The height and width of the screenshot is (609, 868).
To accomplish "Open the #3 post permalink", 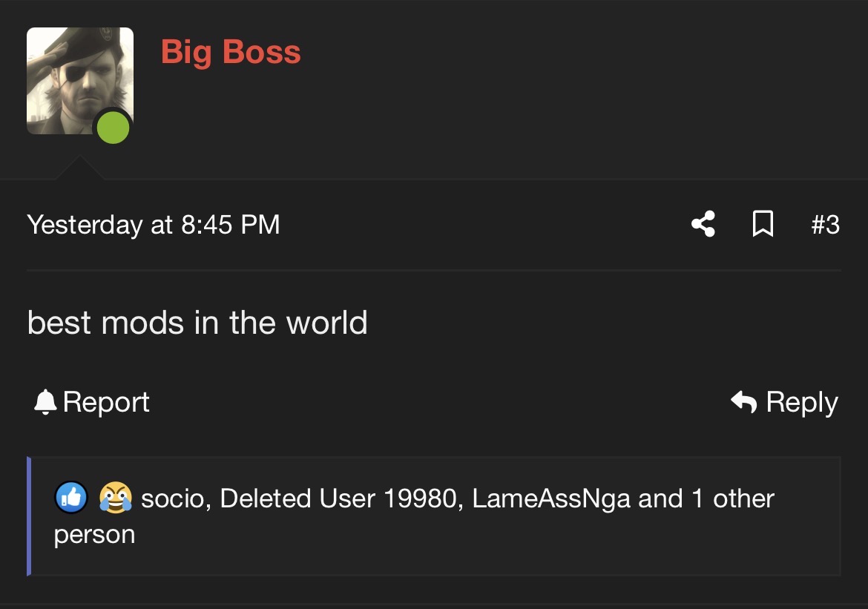I will click(x=826, y=225).
